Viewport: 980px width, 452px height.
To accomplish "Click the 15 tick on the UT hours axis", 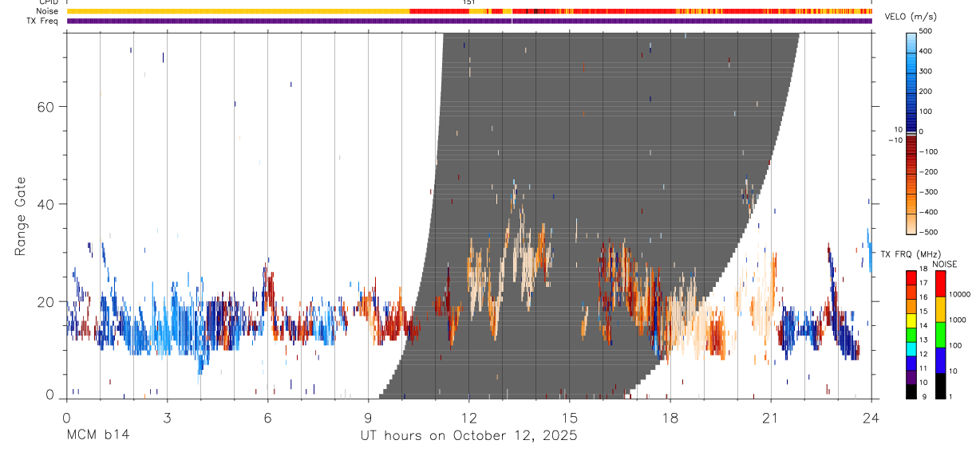I will (x=569, y=418).
